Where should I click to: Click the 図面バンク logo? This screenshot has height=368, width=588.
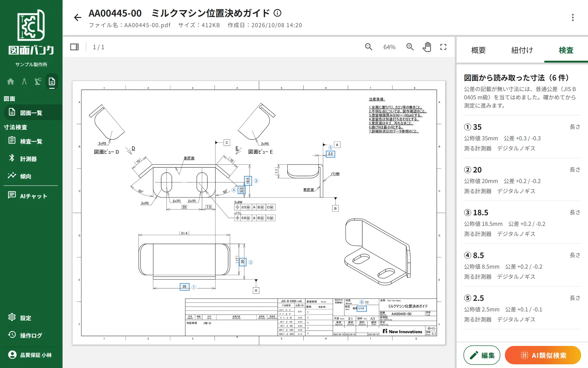click(31, 33)
